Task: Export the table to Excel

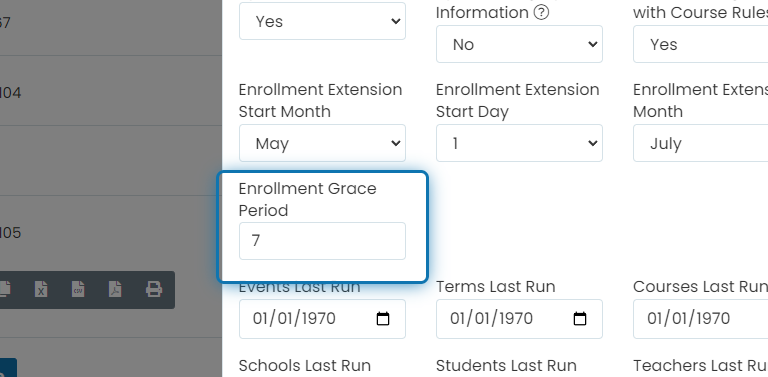Action: click(x=41, y=289)
